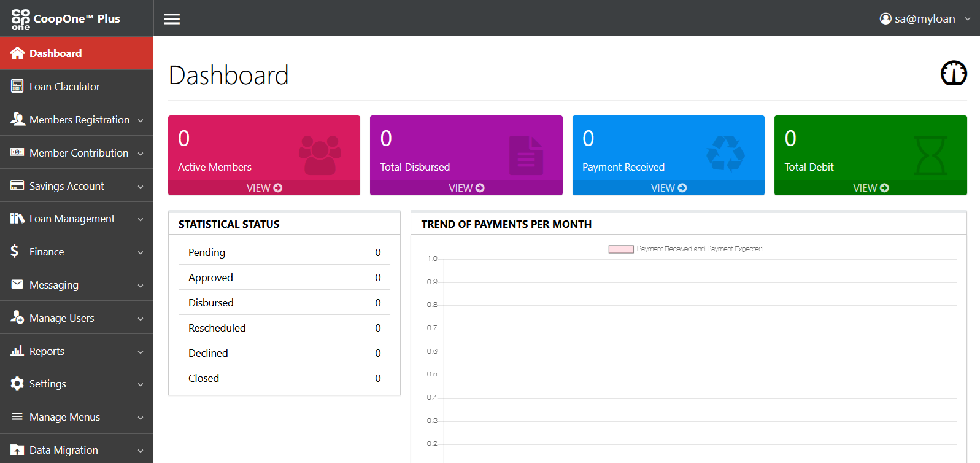Image resolution: width=980 pixels, height=463 pixels.
Task: Click the CoopOne Plus logo
Action: click(x=66, y=19)
